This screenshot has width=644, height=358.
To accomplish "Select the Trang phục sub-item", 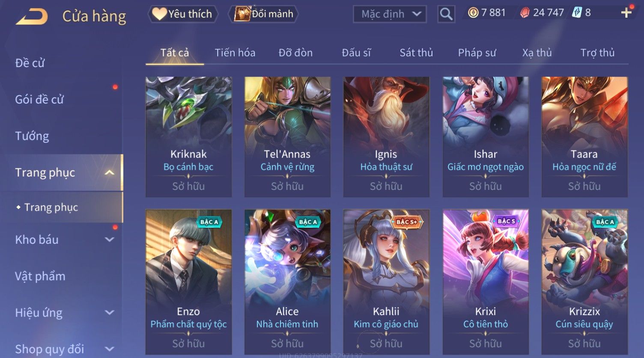I will [x=51, y=207].
